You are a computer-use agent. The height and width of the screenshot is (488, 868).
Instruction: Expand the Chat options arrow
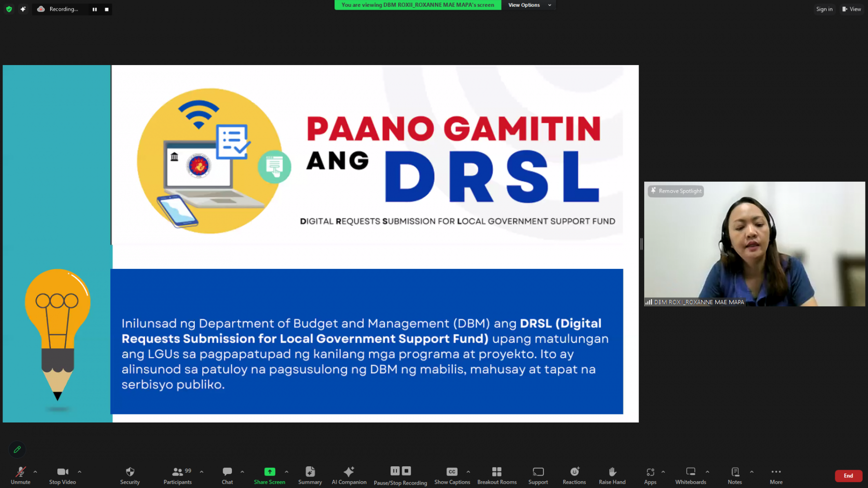(242, 472)
